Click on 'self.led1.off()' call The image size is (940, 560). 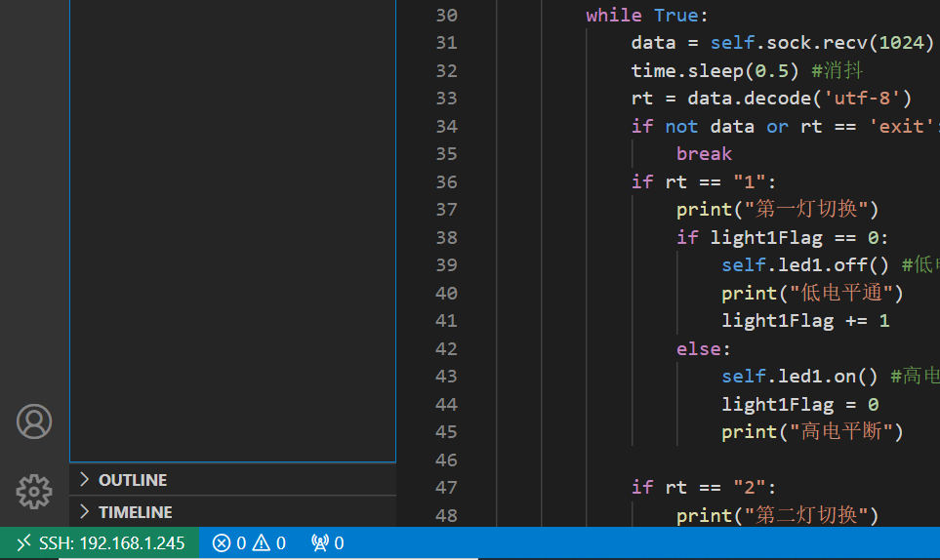tap(805, 265)
